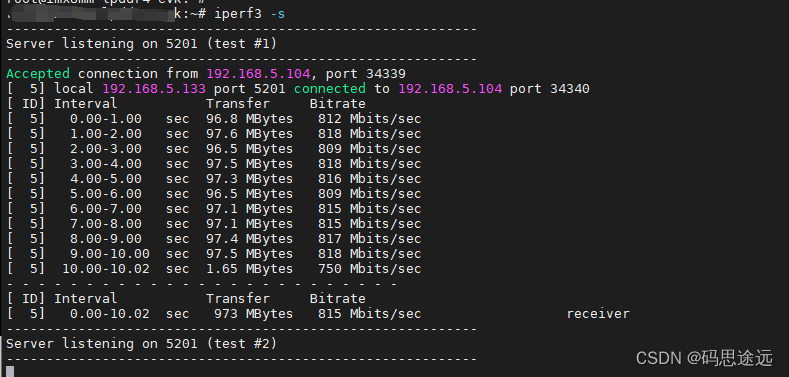Viewport: 789px width, 377px height.
Task: Click 815 Mbits/sec in the 6.00-7.00 row
Action: tap(369, 209)
